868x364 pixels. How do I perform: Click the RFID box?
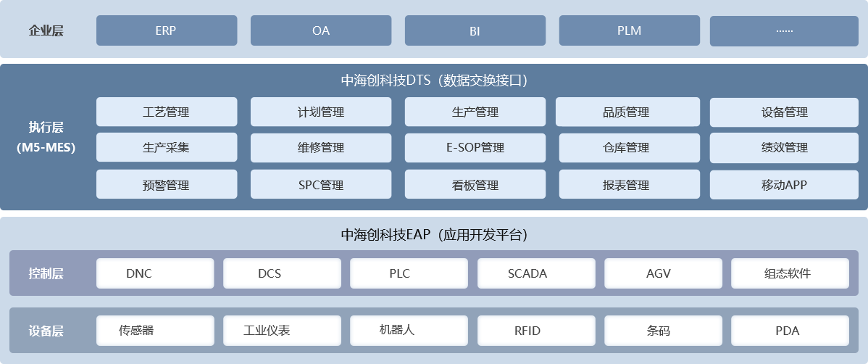[x=536, y=331]
